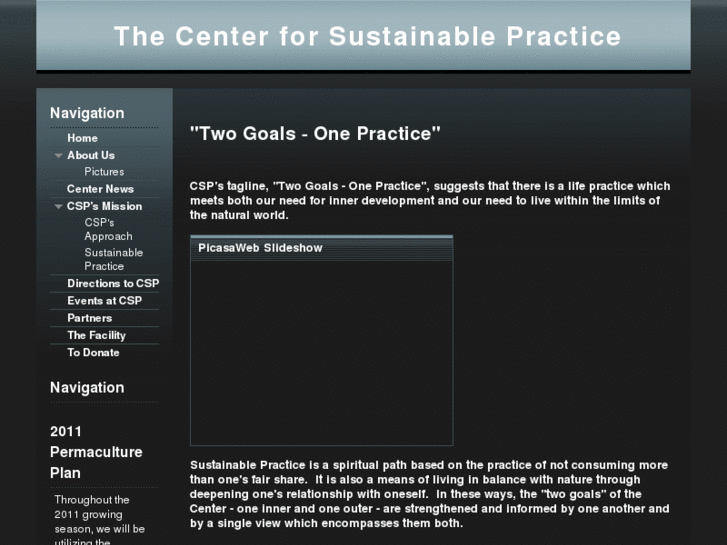This screenshot has width=727, height=545.
Task: Open the Events at CSP page
Action: tap(104, 300)
